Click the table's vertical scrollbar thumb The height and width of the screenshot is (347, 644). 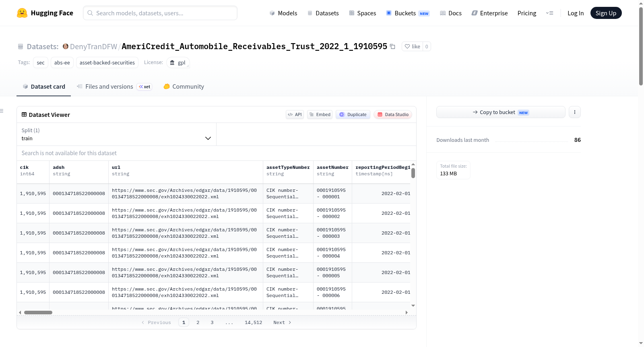[413, 173]
